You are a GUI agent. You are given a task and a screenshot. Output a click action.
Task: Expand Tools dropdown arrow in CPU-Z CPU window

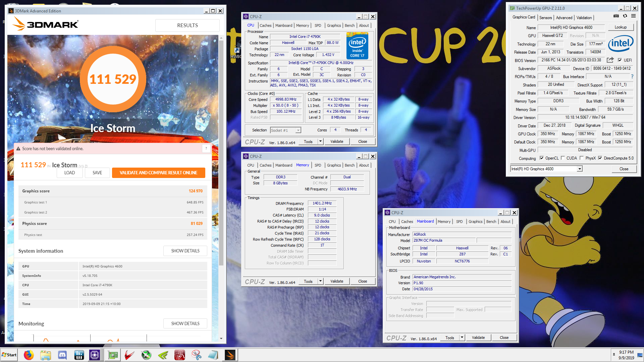click(x=320, y=141)
